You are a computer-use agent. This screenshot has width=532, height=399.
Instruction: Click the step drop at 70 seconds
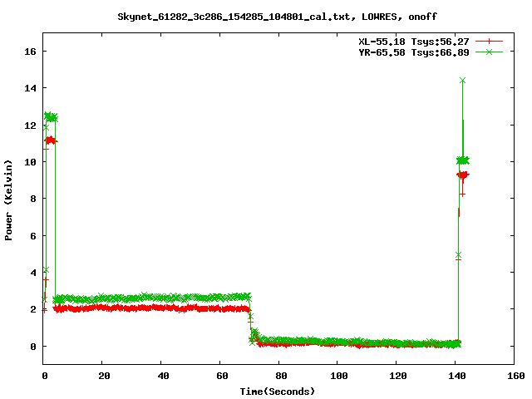250,319
